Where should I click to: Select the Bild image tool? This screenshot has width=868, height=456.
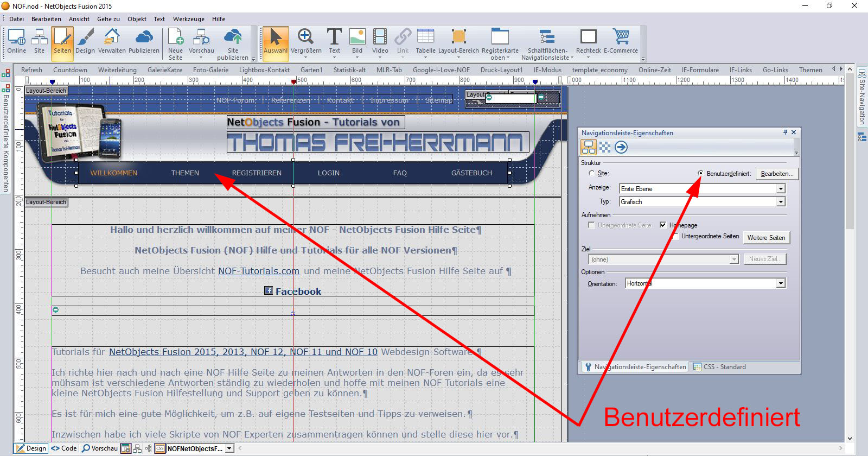pyautogui.click(x=357, y=42)
